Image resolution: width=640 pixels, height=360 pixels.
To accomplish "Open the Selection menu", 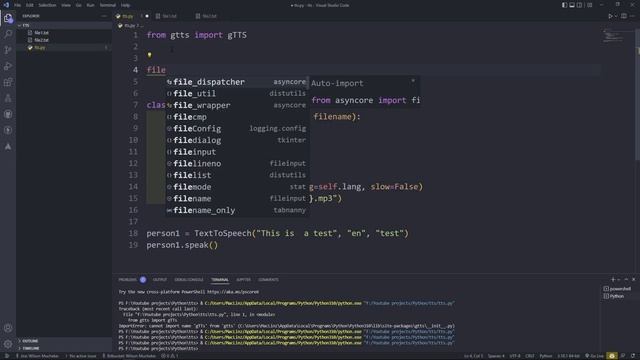I will point(47,5).
